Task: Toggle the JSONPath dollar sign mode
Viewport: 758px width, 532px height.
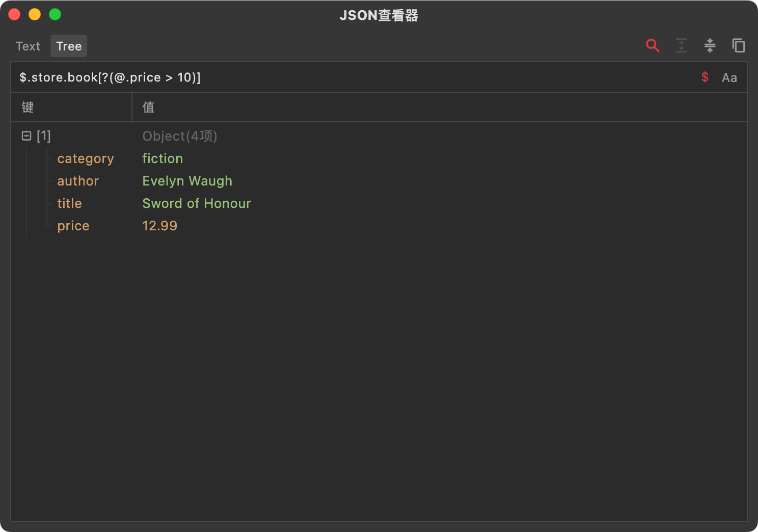Action: tap(705, 77)
